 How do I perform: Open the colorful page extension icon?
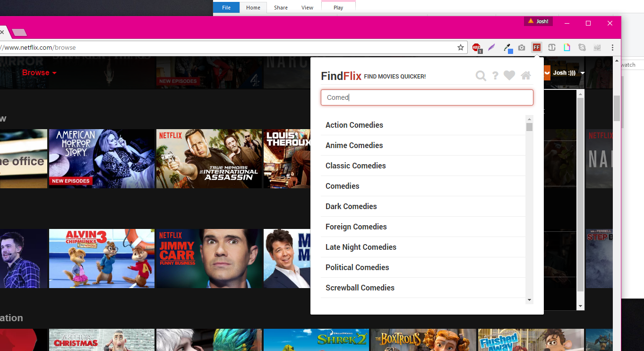click(567, 47)
